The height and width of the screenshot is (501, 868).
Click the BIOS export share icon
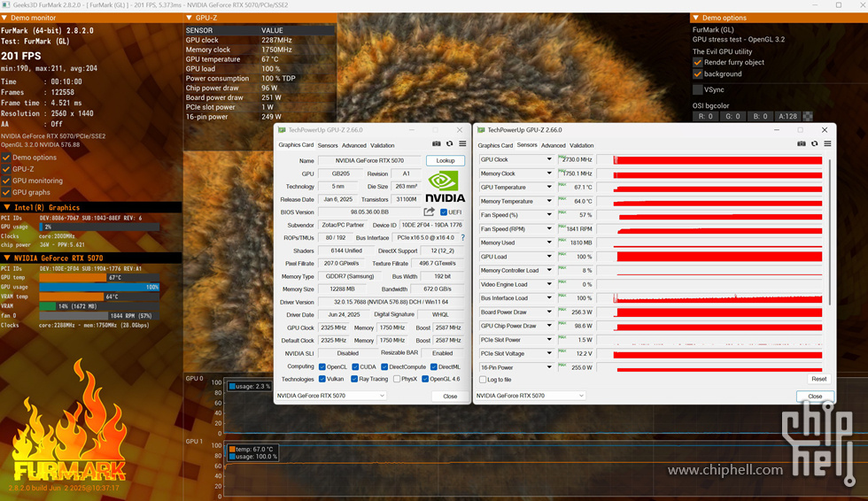429,212
